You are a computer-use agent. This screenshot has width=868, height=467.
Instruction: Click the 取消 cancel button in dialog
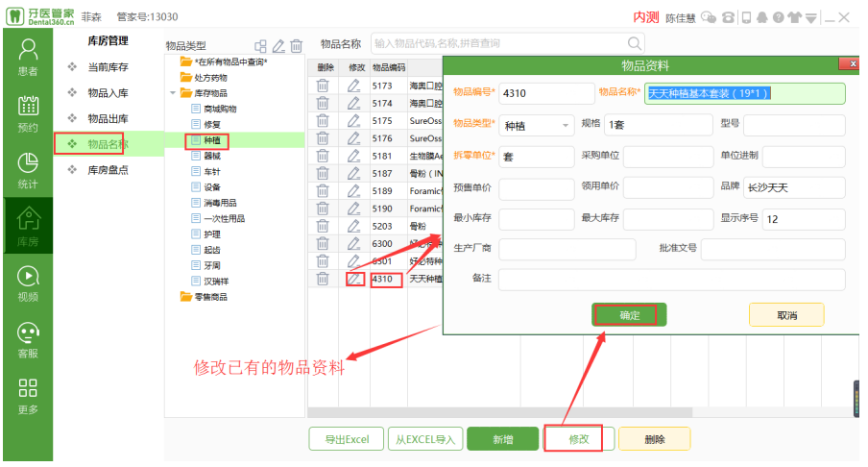(786, 315)
